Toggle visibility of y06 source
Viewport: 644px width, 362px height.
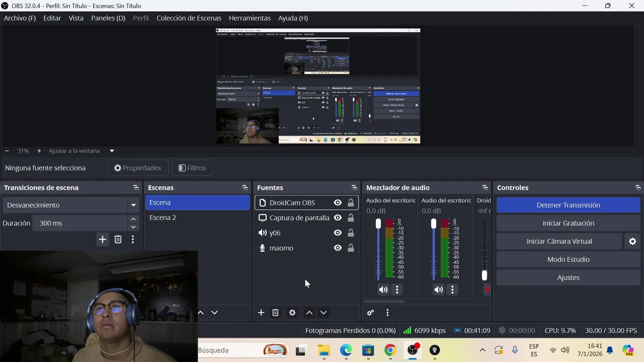[x=338, y=233]
